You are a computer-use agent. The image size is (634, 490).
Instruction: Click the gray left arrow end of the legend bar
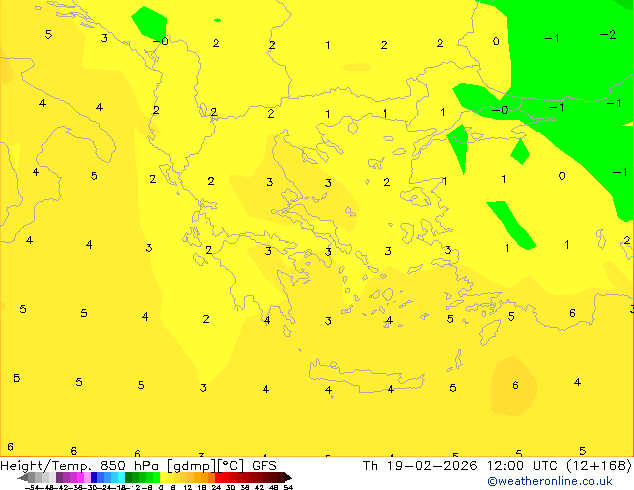(23, 478)
